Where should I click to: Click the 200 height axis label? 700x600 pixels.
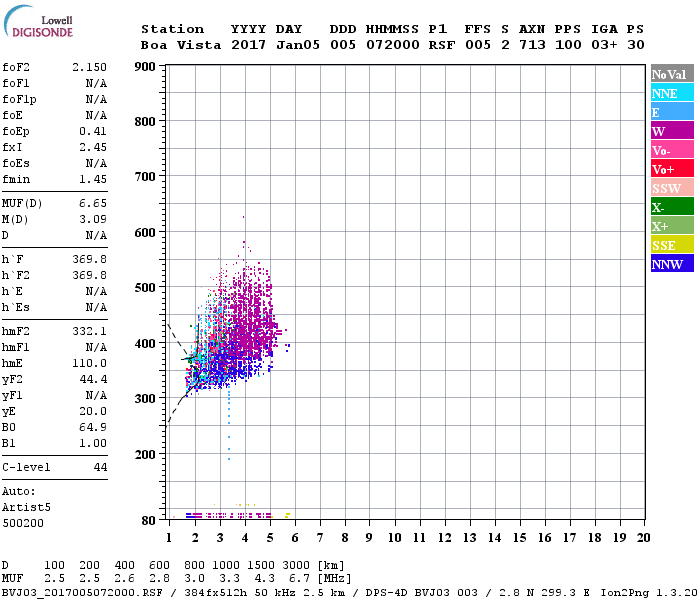point(145,454)
